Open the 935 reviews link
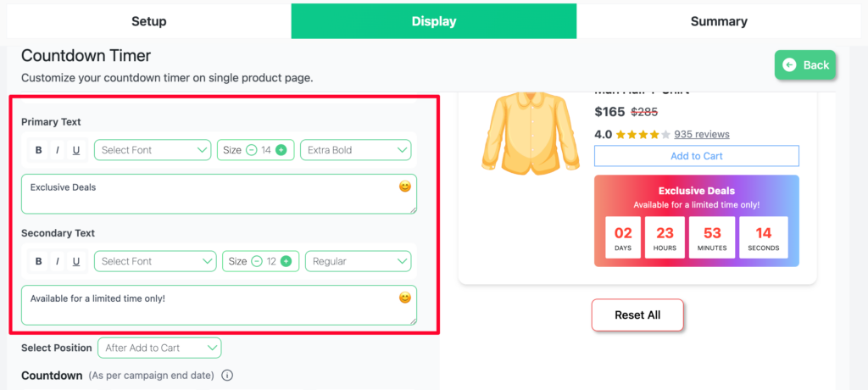 [x=701, y=134]
